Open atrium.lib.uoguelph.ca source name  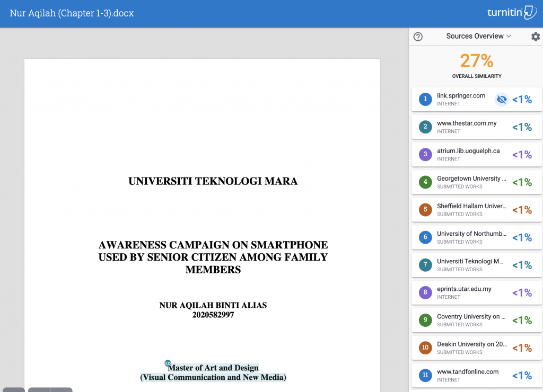coord(468,151)
